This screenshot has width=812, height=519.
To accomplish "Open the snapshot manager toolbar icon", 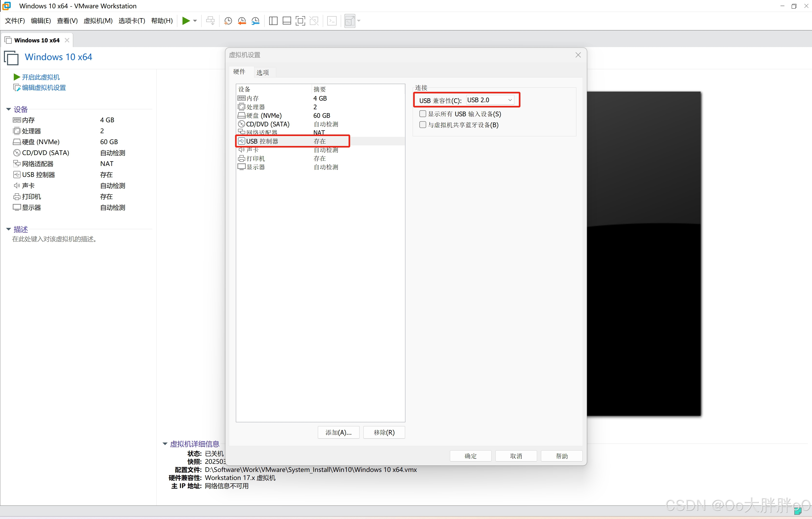I will pyautogui.click(x=256, y=21).
